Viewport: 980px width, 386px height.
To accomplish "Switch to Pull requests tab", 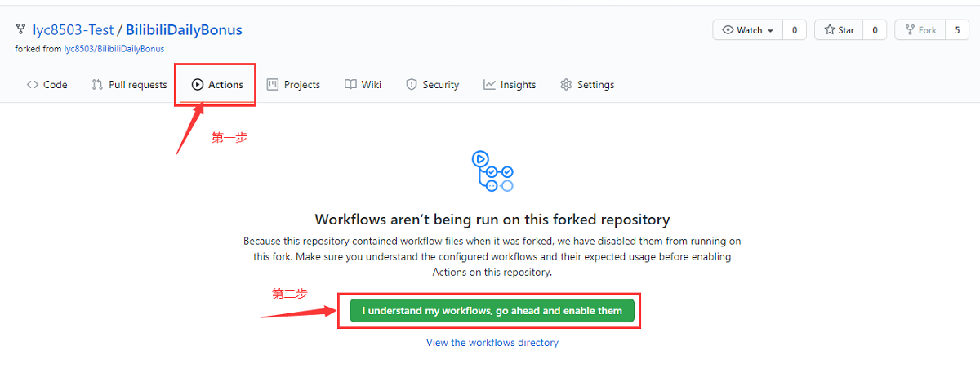I will (129, 85).
